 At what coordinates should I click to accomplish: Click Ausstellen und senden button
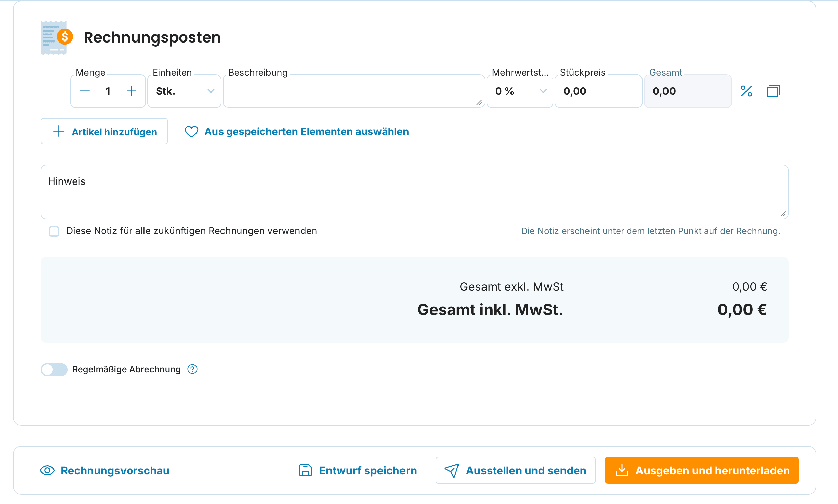click(515, 470)
